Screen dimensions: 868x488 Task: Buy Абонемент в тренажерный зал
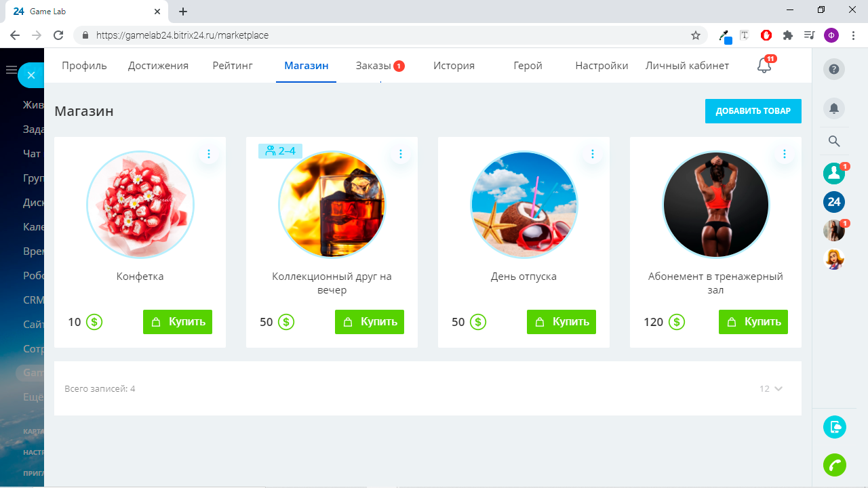pos(753,322)
